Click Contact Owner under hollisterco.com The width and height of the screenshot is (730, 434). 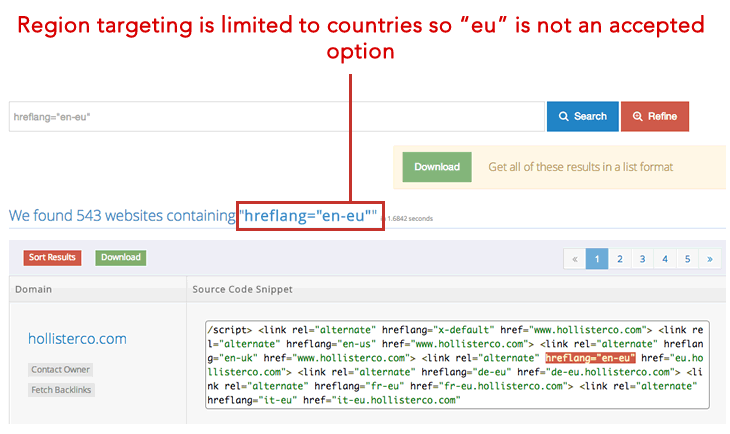[x=62, y=370]
